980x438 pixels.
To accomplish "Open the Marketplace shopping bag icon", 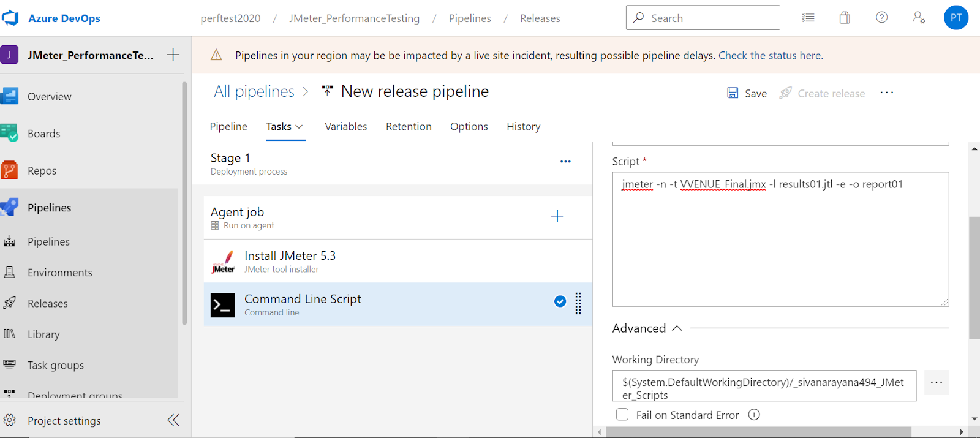I will [x=845, y=18].
